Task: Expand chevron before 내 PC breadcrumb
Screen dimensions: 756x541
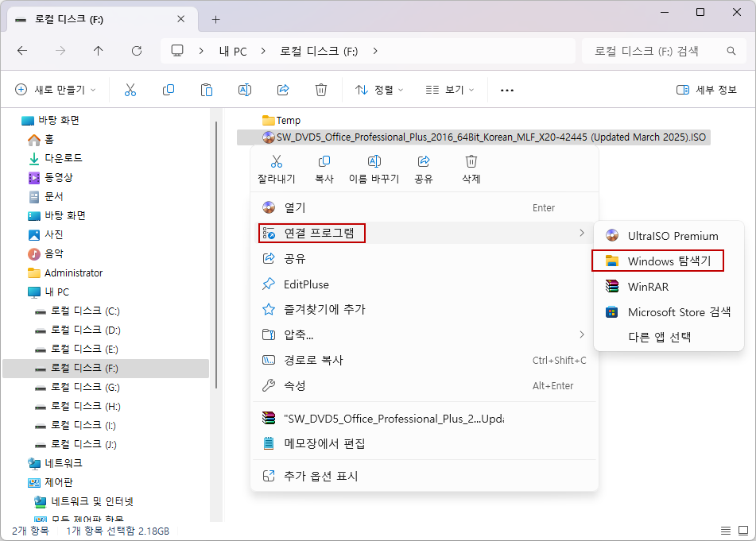Action: pos(201,51)
